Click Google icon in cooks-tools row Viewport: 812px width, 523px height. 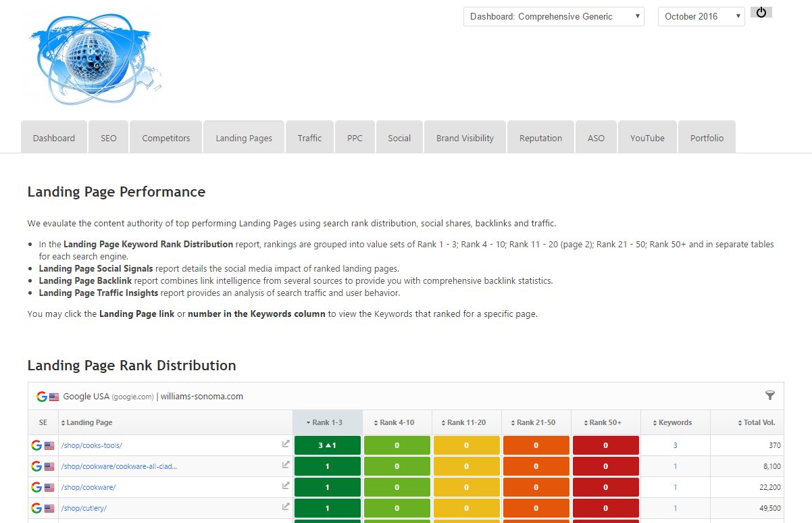point(36,445)
